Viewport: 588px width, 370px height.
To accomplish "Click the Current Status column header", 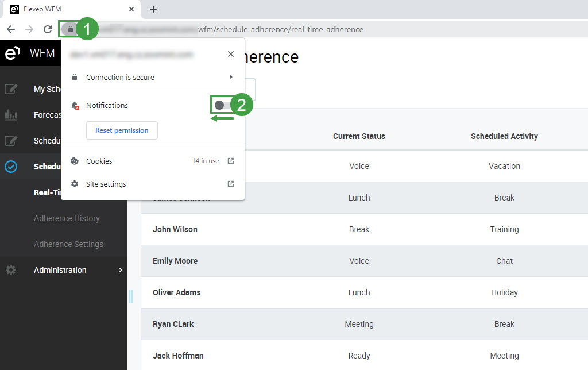I will click(x=359, y=136).
